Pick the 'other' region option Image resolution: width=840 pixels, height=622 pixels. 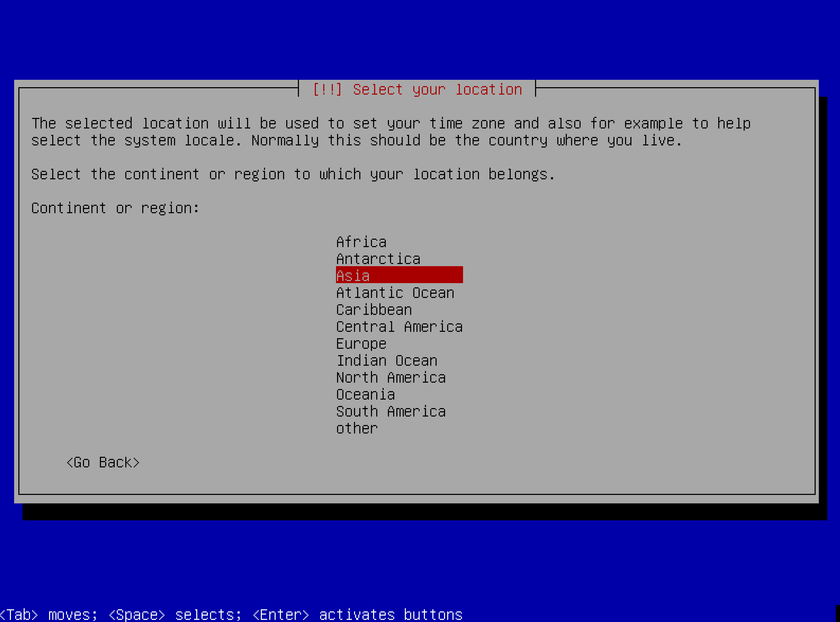pyautogui.click(x=356, y=428)
